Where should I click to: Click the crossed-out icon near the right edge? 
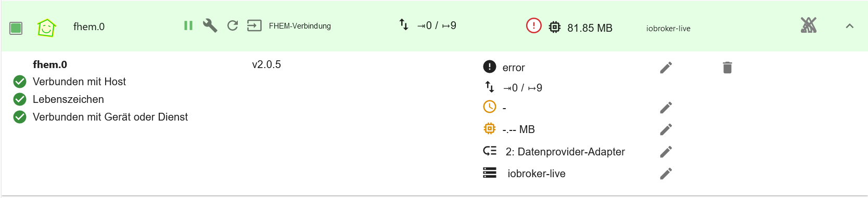click(808, 25)
